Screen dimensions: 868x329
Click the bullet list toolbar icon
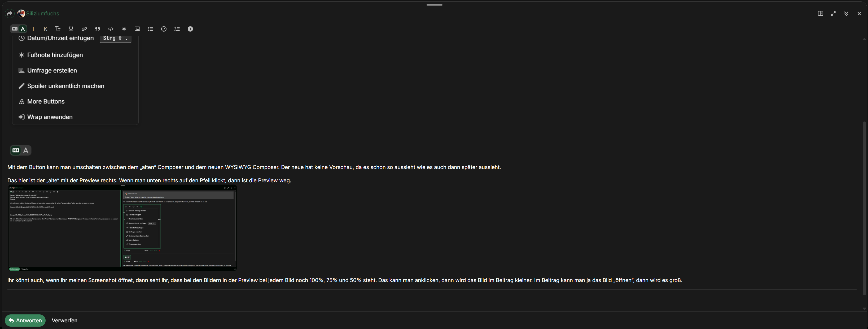coord(151,29)
